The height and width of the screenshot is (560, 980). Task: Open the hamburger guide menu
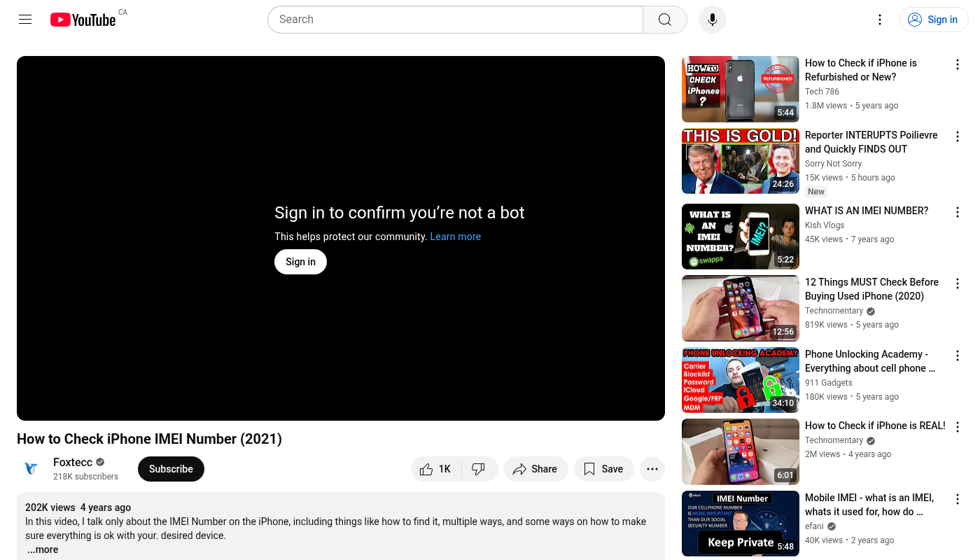[x=25, y=20]
